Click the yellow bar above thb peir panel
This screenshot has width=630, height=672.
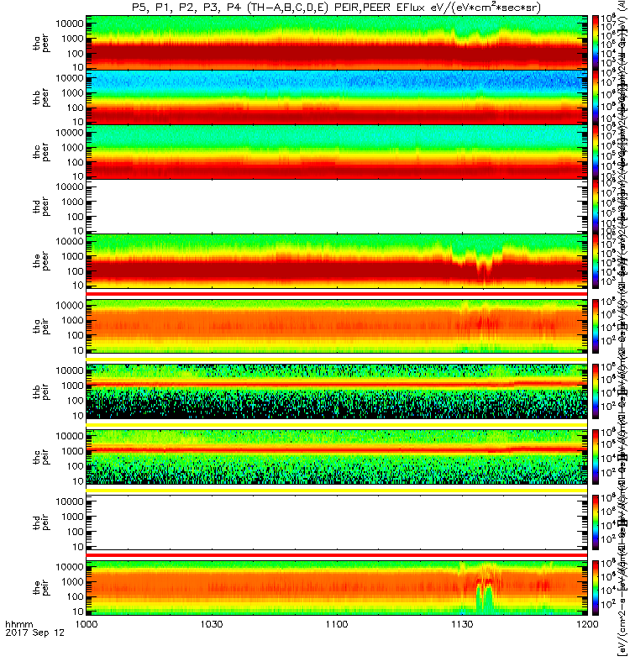click(337, 360)
